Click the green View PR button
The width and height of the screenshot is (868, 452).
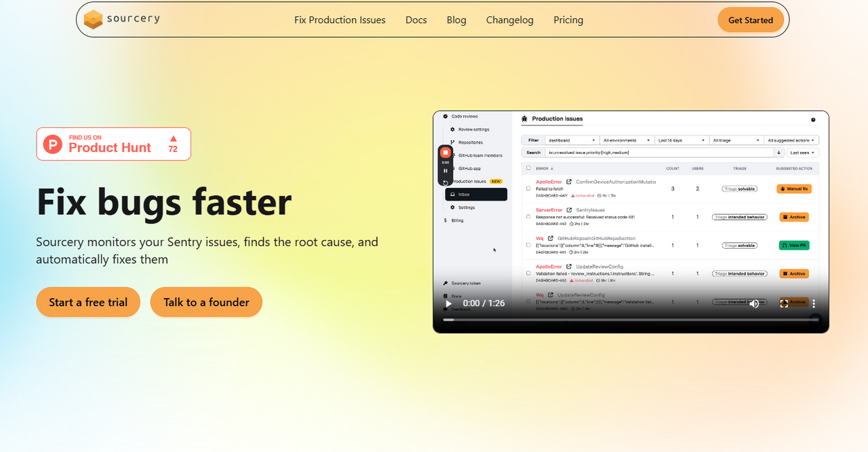click(794, 245)
